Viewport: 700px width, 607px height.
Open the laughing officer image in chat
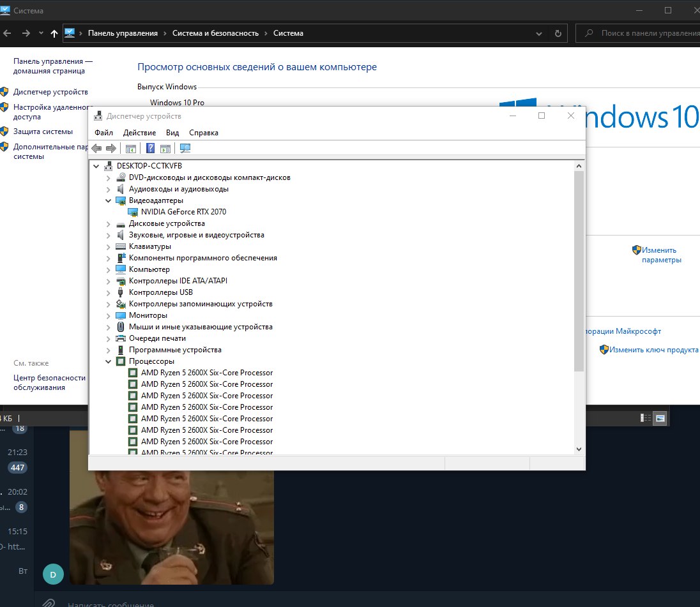[172, 527]
